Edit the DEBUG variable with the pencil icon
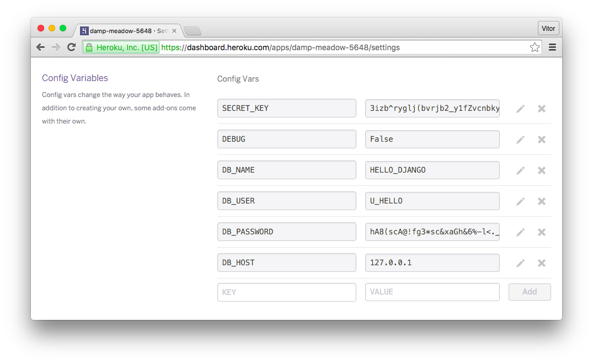The width and height of the screenshot is (593, 364). 520,140
